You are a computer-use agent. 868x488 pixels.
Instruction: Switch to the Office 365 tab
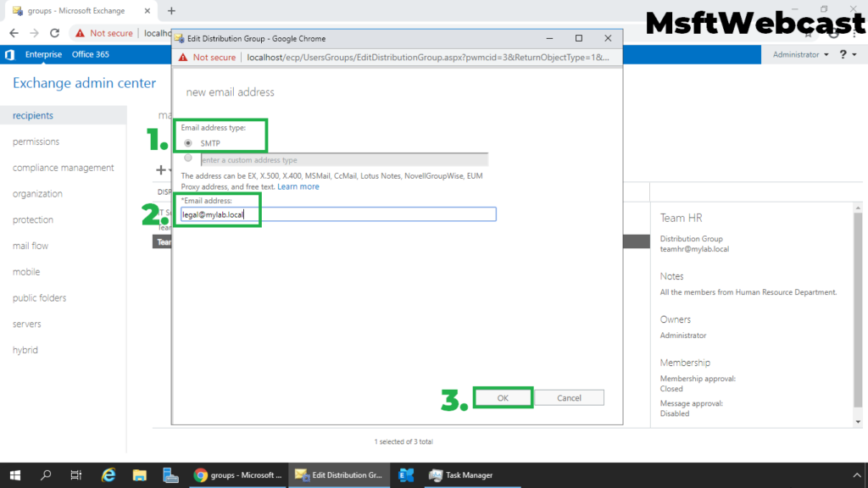click(90, 54)
